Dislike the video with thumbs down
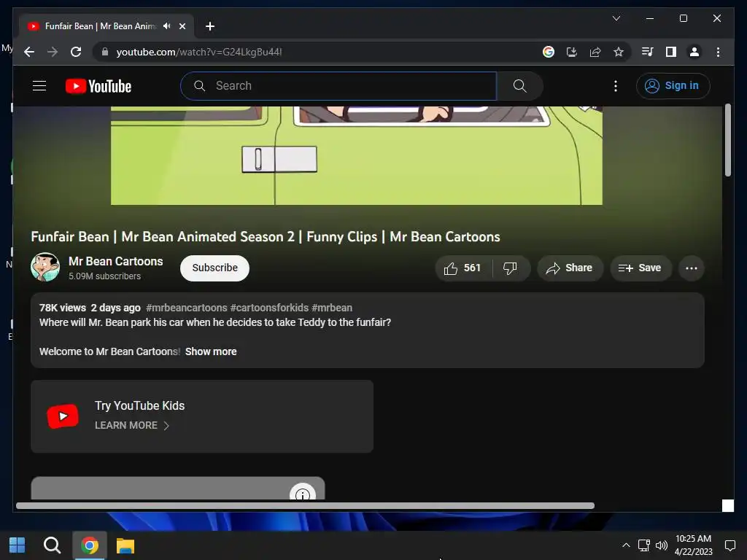The width and height of the screenshot is (747, 560). tap(511, 268)
